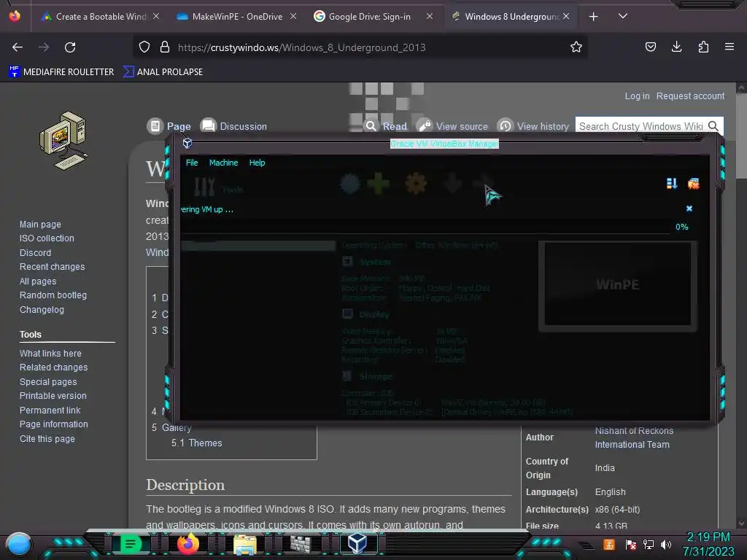Click the green Add machine plus icon
Screen dimensions: 747x560
(379, 183)
